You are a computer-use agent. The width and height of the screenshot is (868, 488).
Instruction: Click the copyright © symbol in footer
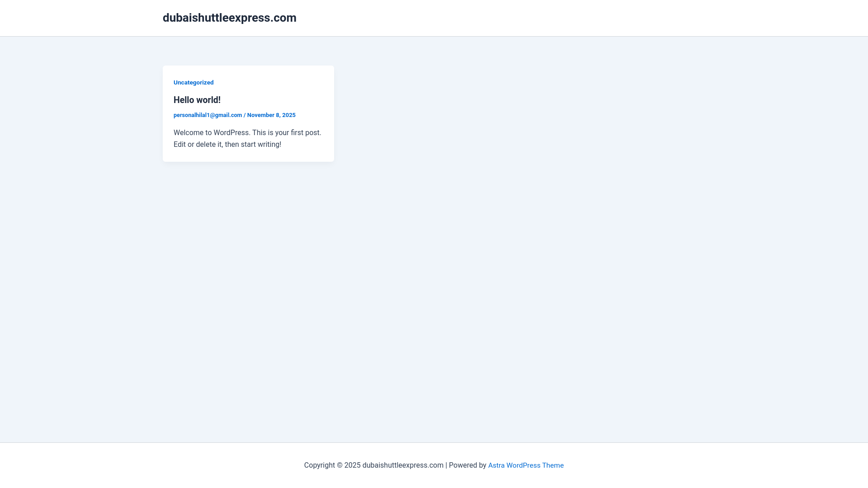340,465
